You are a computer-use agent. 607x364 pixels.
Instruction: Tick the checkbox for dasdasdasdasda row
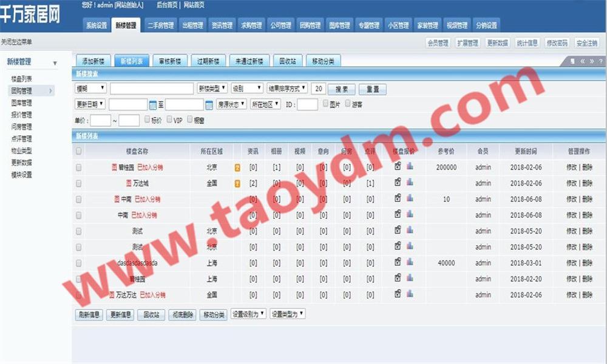pyautogui.click(x=78, y=263)
